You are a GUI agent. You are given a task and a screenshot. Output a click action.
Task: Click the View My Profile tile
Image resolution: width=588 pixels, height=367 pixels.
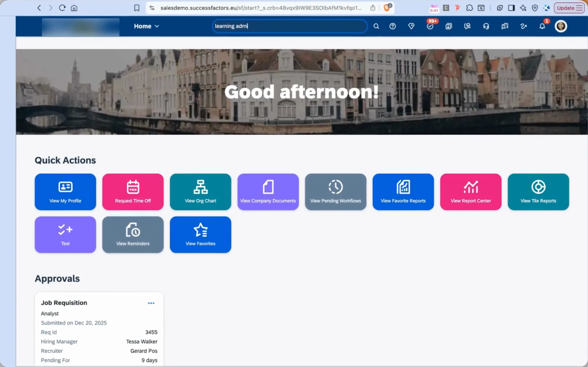click(x=65, y=192)
